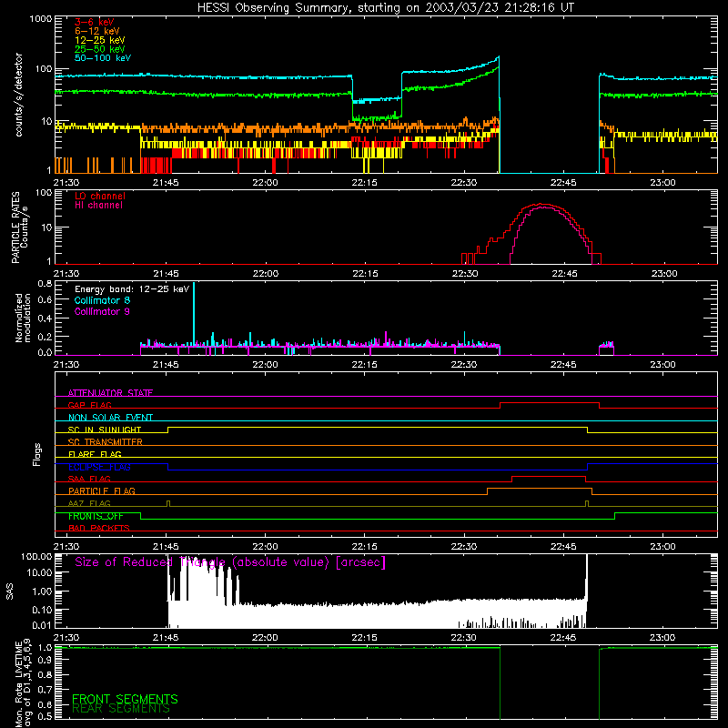Click the 'Energy band: 12-25 keV' caption
The height and width of the screenshot is (728, 728).
(132, 289)
